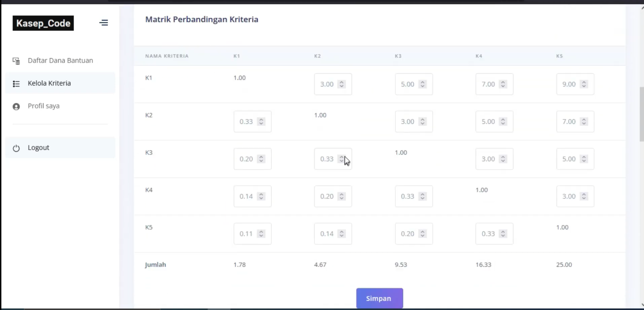Adjust K1 row K3 value stepper arrows
Viewport: 644px width, 310px height.
point(422,84)
